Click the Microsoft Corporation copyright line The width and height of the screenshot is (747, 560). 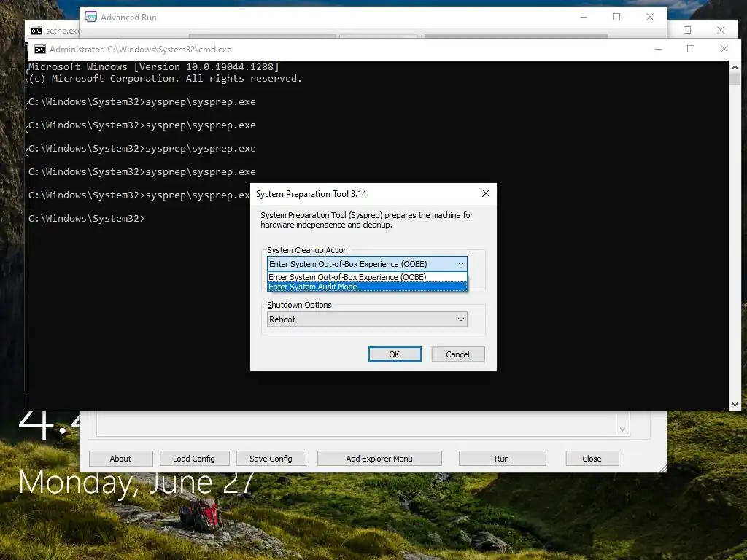point(165,79)
